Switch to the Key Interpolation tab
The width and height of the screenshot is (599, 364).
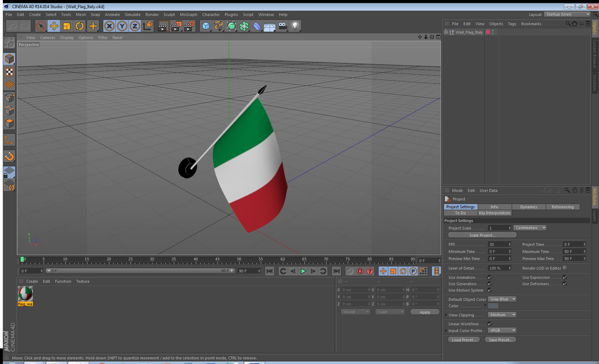(x=494, y=213)
